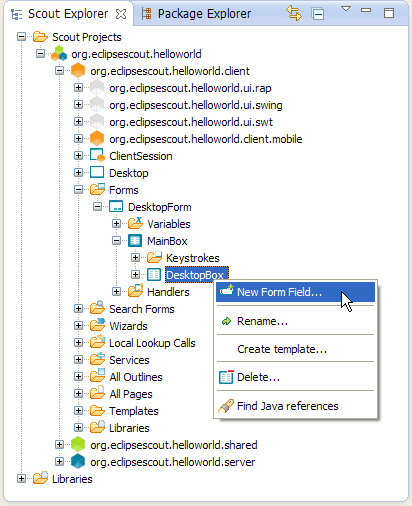Click the grey ui.swt bundle icon
This screenshot has height=506, width=412.
[97, 122]
